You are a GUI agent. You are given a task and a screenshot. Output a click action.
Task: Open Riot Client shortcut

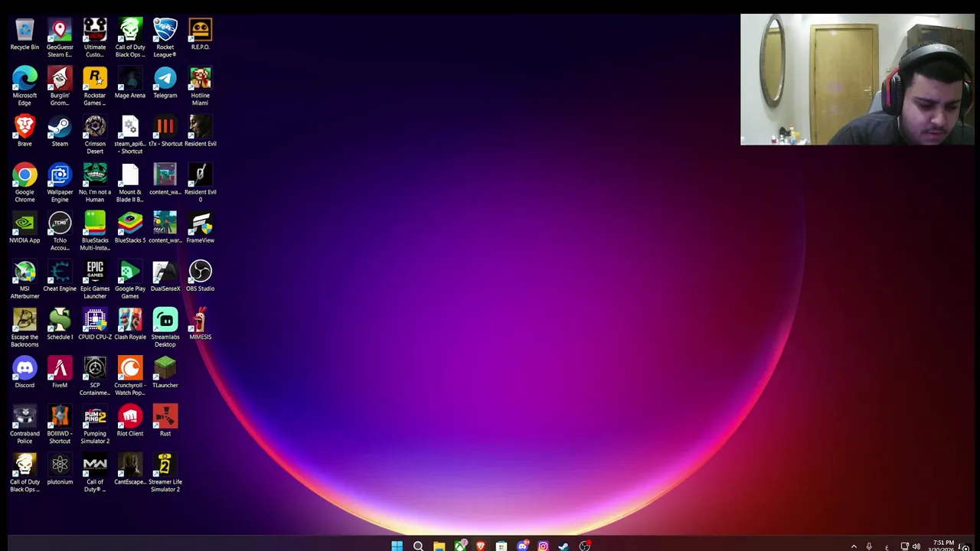(x=130, y=421)
